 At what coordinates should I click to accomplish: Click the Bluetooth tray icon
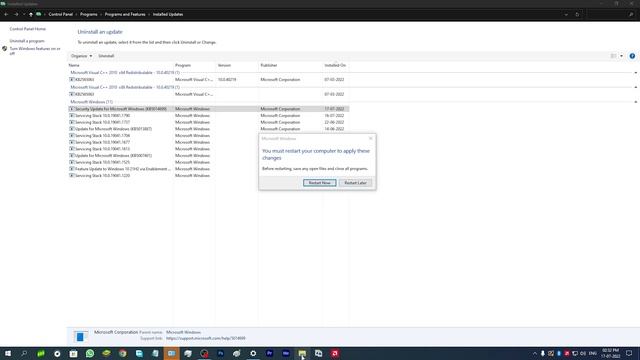559,353
